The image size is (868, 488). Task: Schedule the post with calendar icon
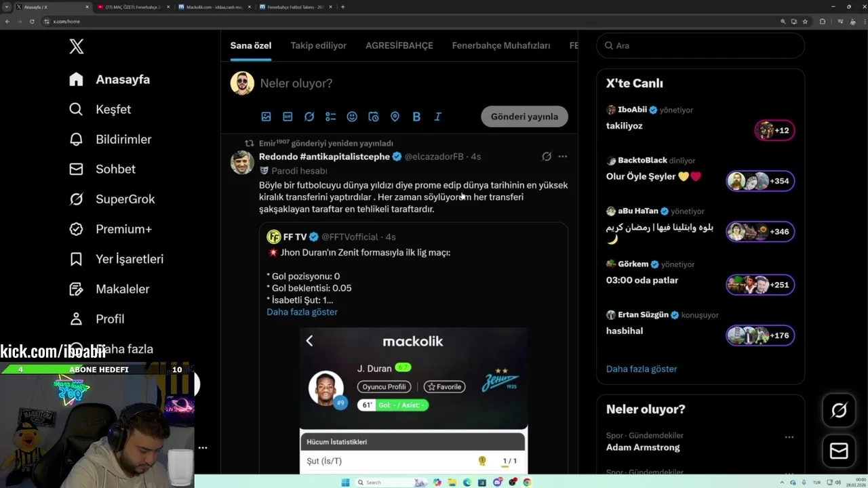click(x=374, y=117)
